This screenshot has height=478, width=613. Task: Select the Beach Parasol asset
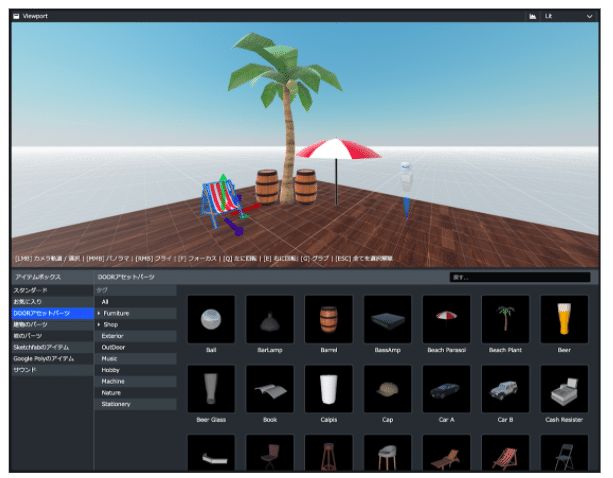(x=446, y=319)
